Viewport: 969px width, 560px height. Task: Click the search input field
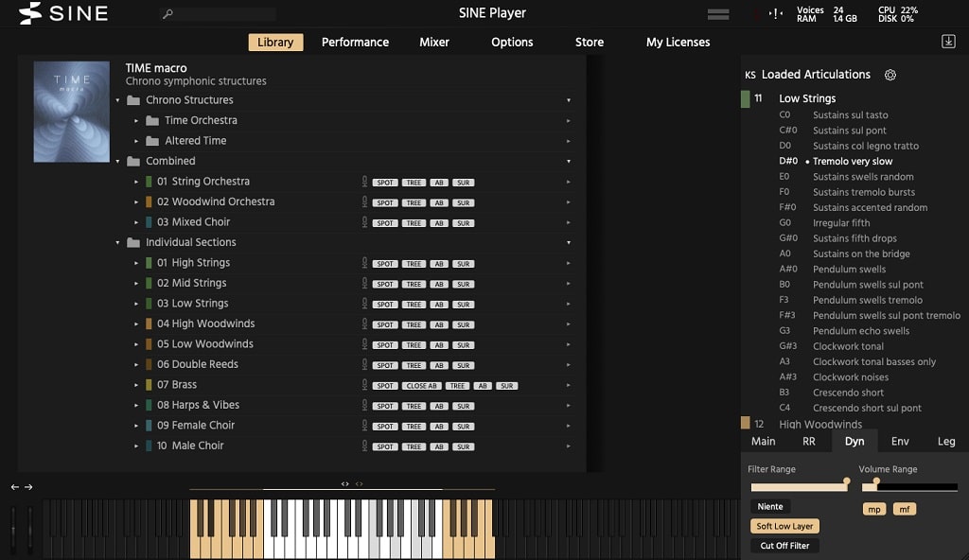[218, 13]
